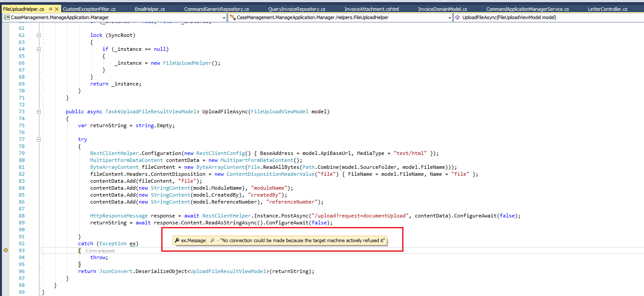Click the Task return type on line 73
The width and height of the screenshot is (644, 296).
pos(111,112)
